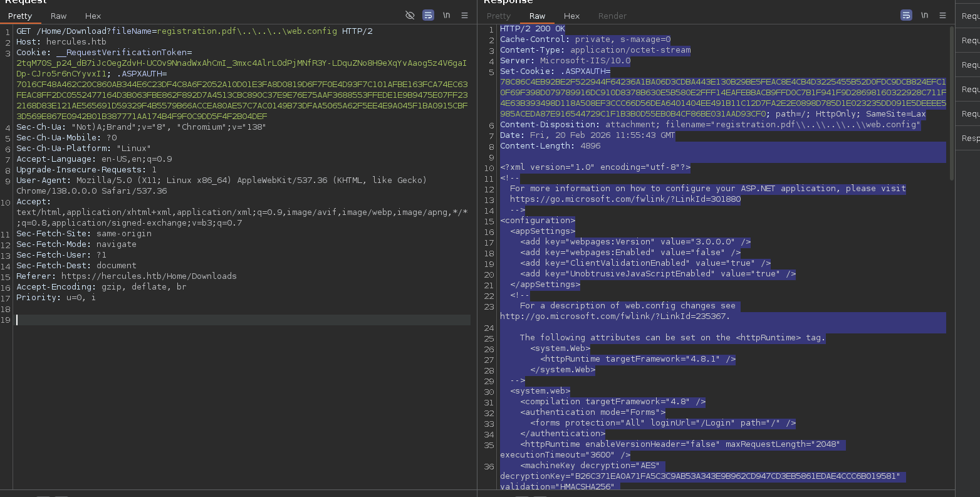Click the Referer https://hercules.htb/Home/Downloads value
Screen dimensions: 980x497
click(149, 276)
